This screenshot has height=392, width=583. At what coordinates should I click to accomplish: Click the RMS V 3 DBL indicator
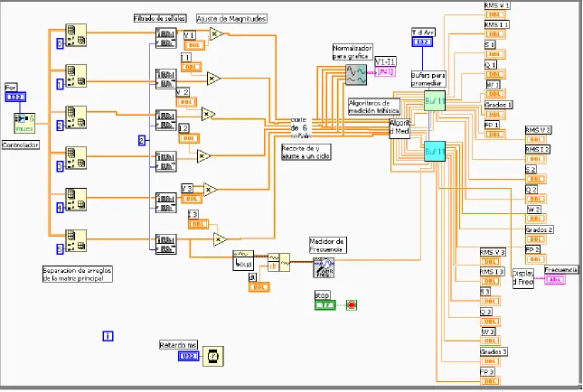click(x=491, y=262)
